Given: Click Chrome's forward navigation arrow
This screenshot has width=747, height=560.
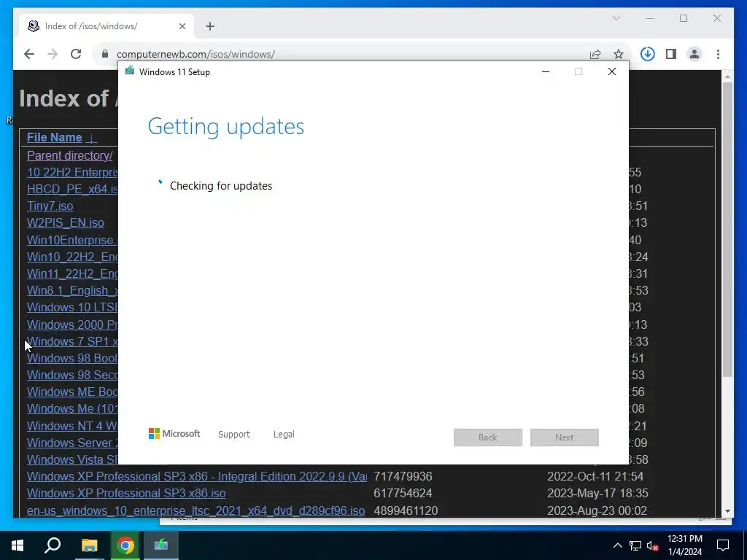Looking at the screenshot, I should point(53,54).
